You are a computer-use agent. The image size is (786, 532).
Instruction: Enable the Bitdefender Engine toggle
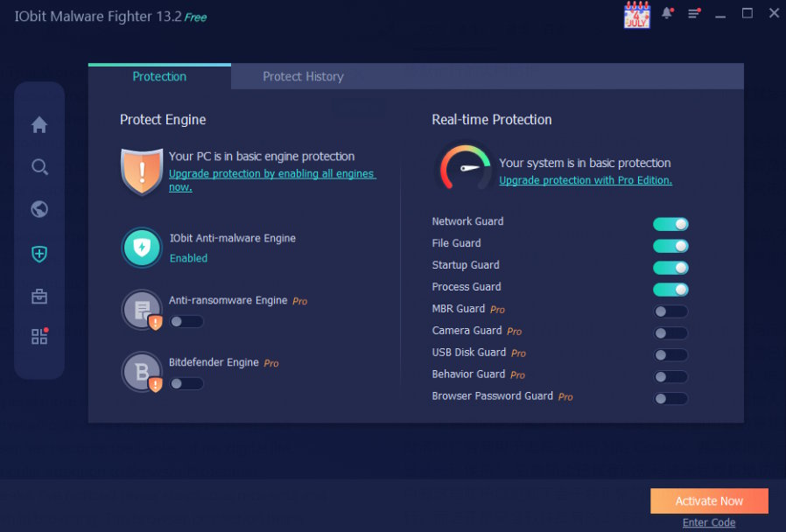pos(186,384)
